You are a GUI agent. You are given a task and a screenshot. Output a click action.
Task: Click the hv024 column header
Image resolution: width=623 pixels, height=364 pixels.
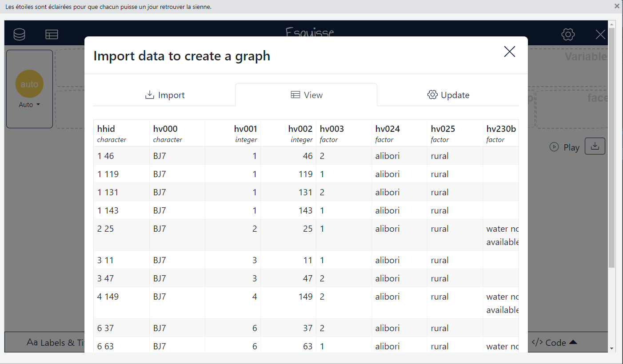click(x=399, y=133)
